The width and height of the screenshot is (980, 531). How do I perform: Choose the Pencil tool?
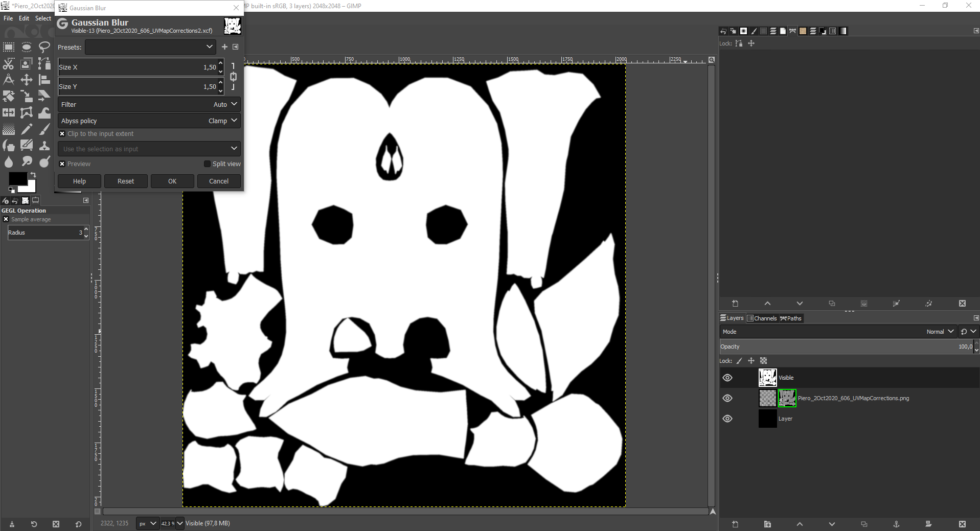27,129
